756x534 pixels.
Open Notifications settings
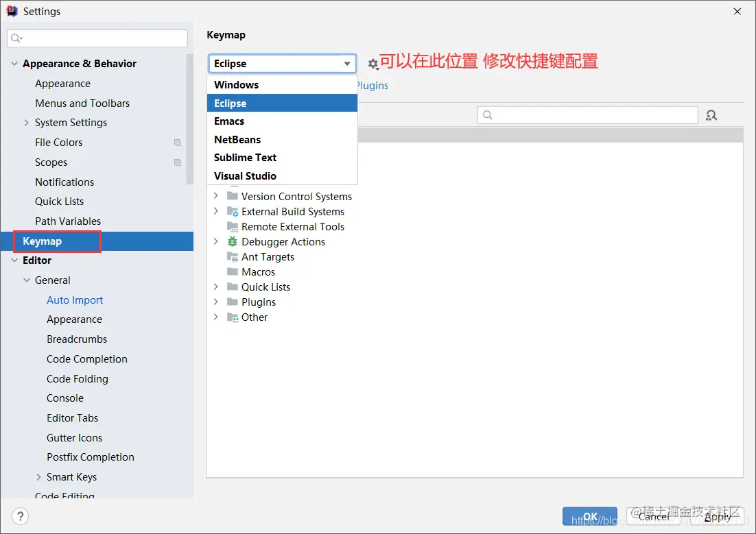tap(64, 182)
